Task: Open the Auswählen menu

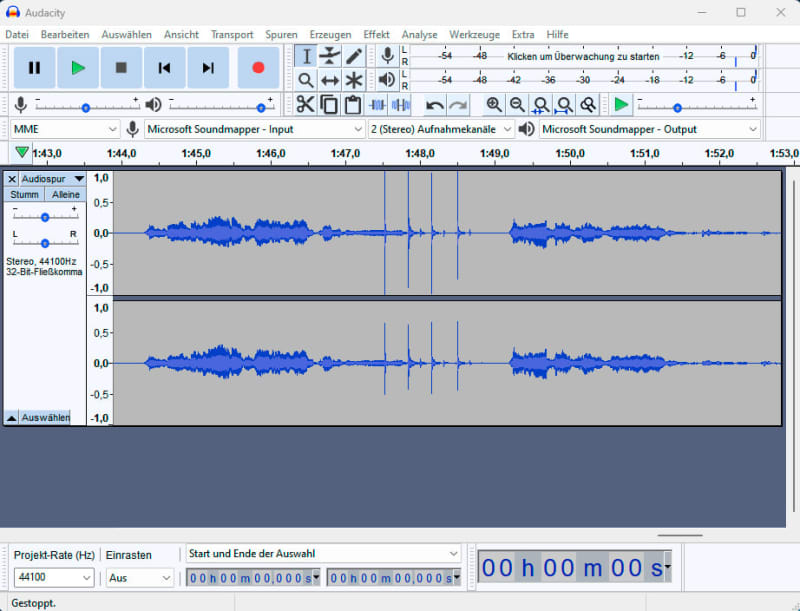Action: coord(127,35)
